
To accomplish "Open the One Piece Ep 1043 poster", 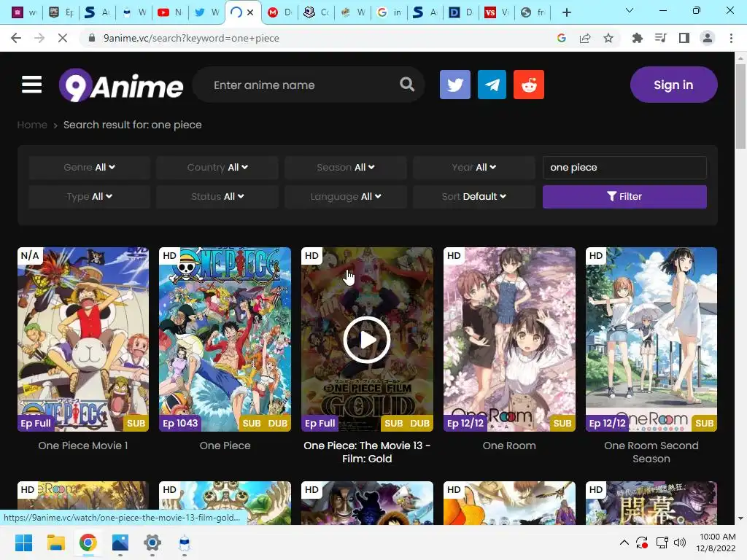I will 225,339.
